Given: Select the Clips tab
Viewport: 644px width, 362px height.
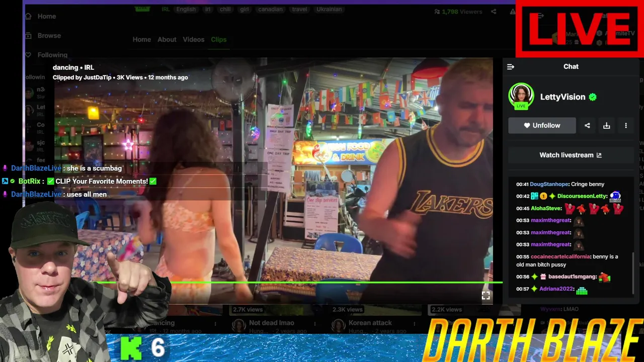Looking at the screenshot, I should pyautogui.click(x=218, y=39).
